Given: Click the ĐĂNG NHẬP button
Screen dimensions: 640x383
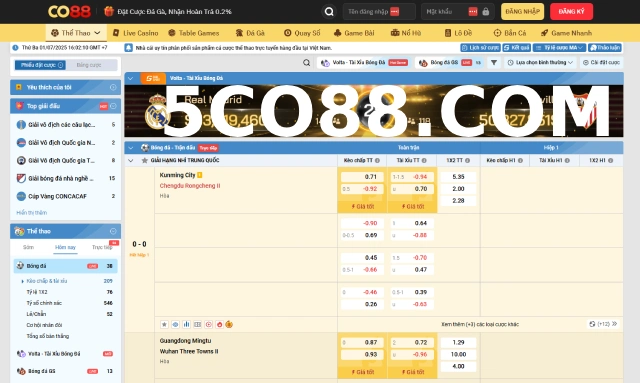Looking at the screenshot, I should (522, 11).
